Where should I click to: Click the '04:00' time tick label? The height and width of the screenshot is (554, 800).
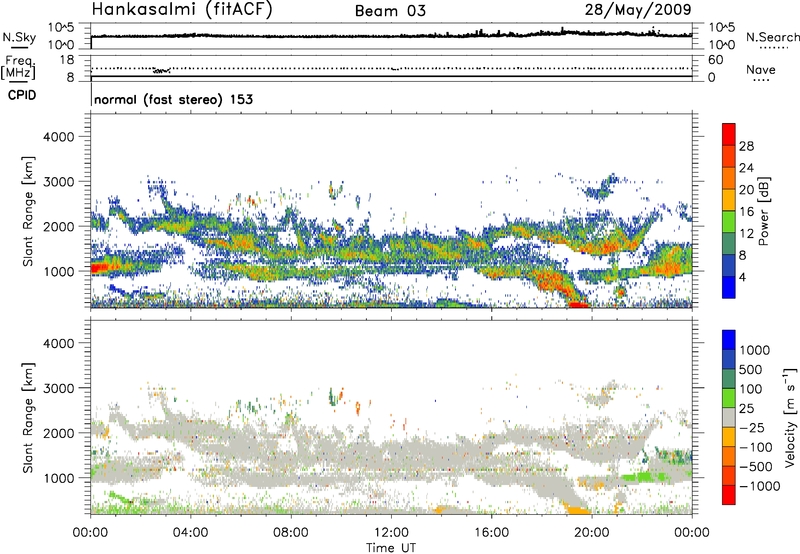click(x=190, y=533)
